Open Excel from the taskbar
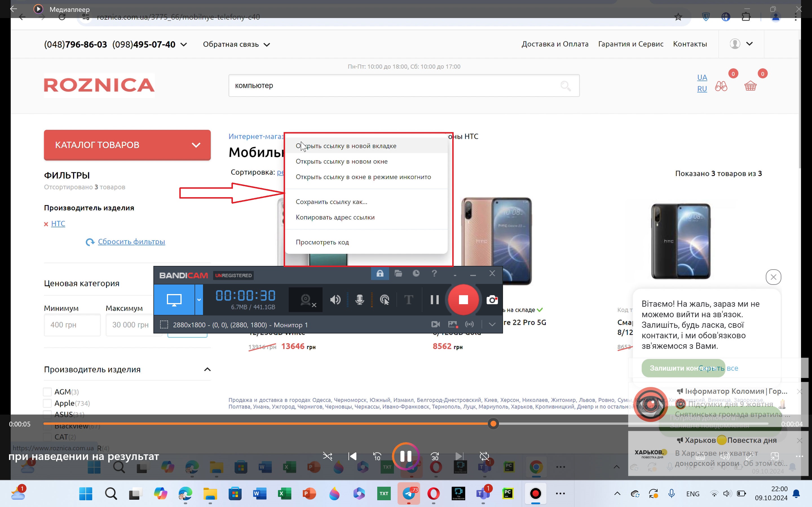The height and width of the screenshot is (507, 812). pos(284,493)
